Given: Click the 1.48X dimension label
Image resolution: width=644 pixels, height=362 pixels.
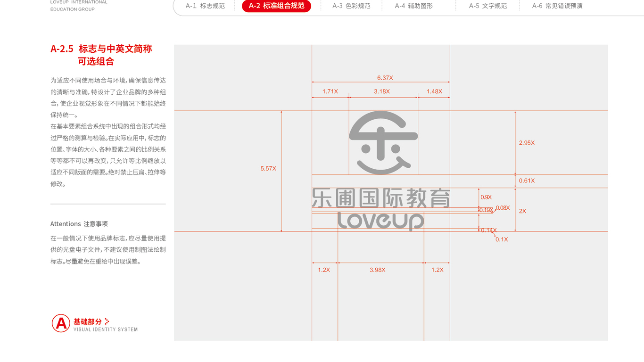Looking at the screenshot, I should tap(434, 91).
